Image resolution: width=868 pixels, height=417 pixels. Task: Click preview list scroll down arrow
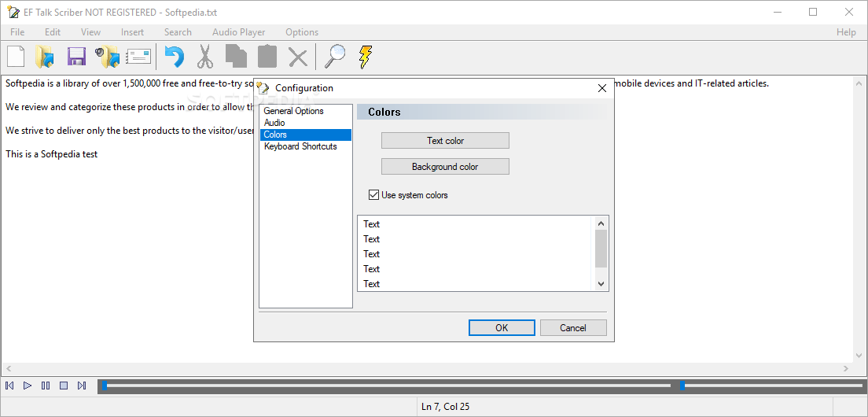[x=601, y=283]
